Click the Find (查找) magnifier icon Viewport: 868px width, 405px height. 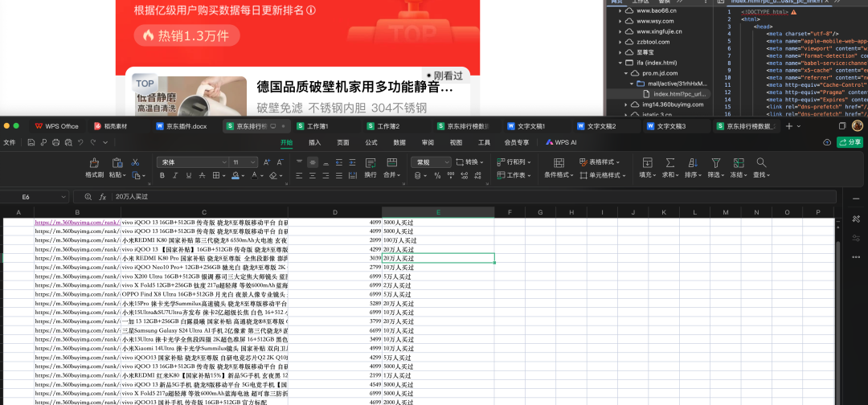[x=761, y=162]
